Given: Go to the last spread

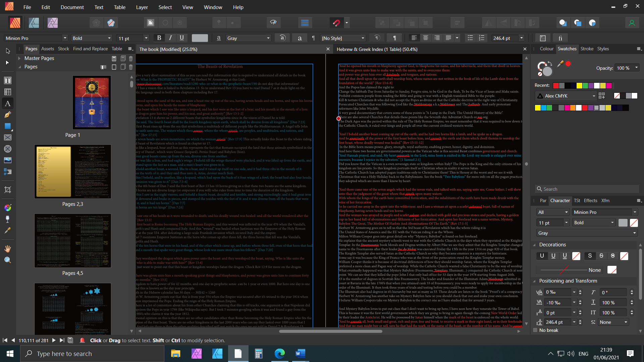Looking at the screenshot, I should tap(62, 340).
